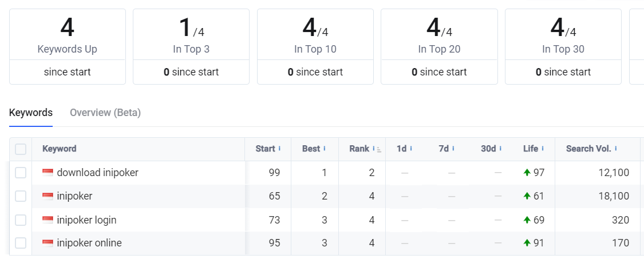The image size is (644, 259).
Task: Sort the table by Keyword column header
Action: tap(59, 149)
